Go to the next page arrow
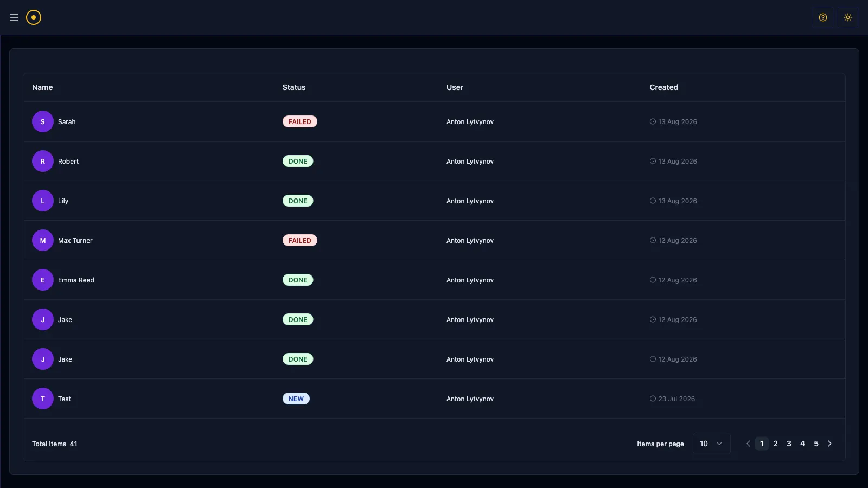 pos(829,444)
